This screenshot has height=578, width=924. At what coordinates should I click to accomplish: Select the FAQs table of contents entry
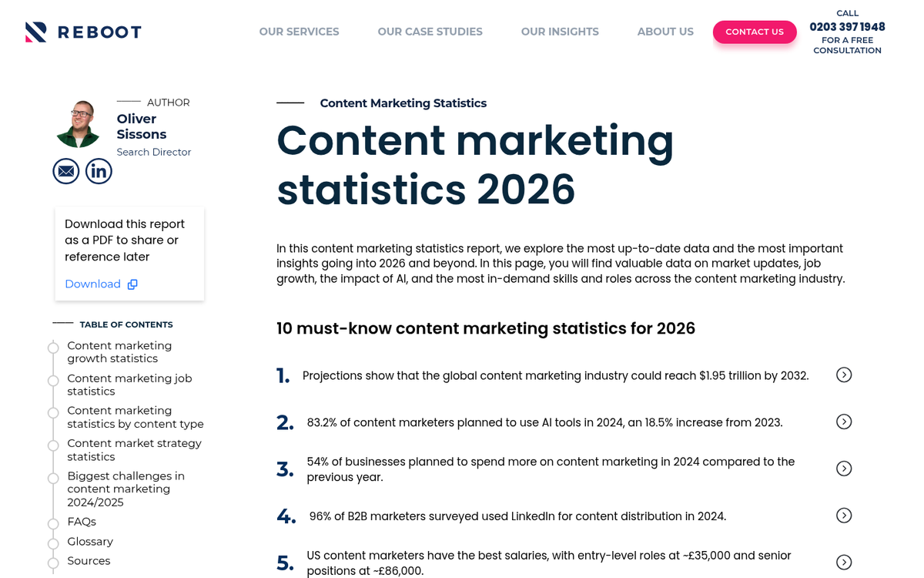point(82,522)
